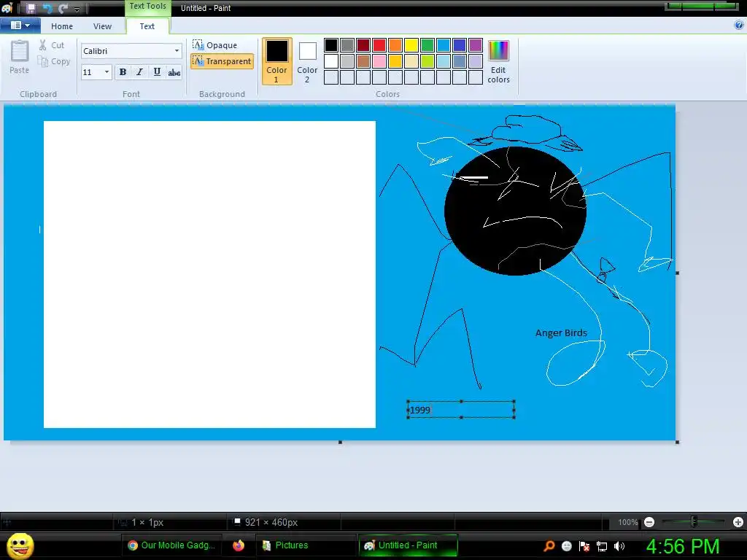Click the black circle drawing on canvas
The width and height of the screenshot is (747, 560).
pos(515,211)
